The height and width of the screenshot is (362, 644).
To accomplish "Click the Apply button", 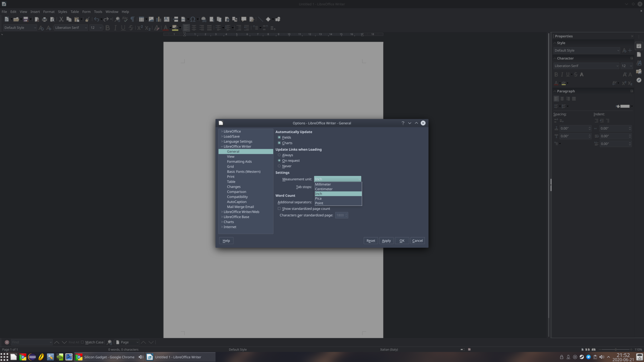I will [x=386, y=241].
